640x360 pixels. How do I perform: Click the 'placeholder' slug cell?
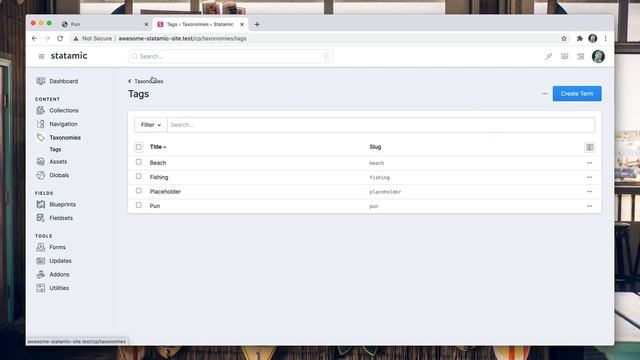click(385, 192)
